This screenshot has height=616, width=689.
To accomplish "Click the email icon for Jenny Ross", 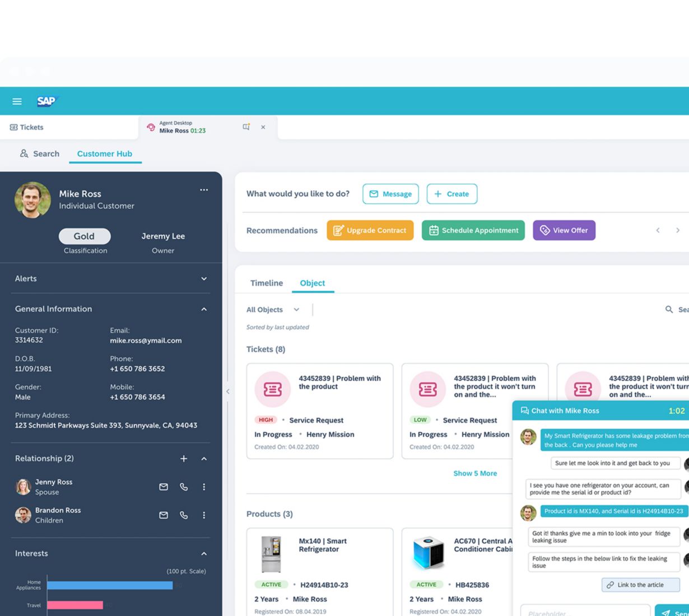I will pos(164,487).
